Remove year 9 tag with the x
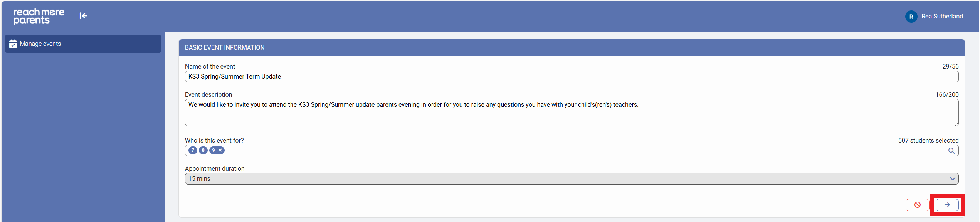This screenshot has height=222, width=980. pyautogui.click(x=220, y=150)
